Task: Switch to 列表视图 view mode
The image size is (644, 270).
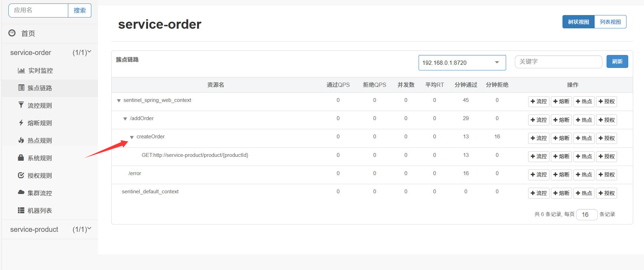Action: click(610, 22)
